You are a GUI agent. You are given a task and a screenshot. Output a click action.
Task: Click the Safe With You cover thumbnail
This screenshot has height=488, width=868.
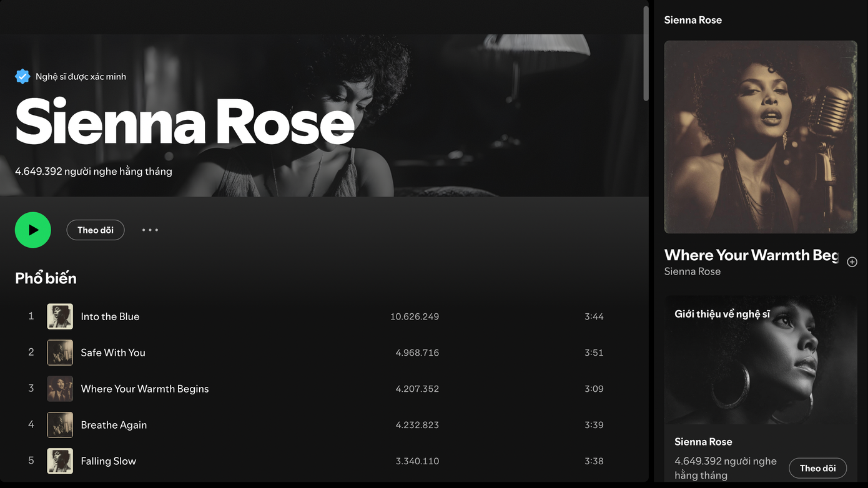[60, 353]
